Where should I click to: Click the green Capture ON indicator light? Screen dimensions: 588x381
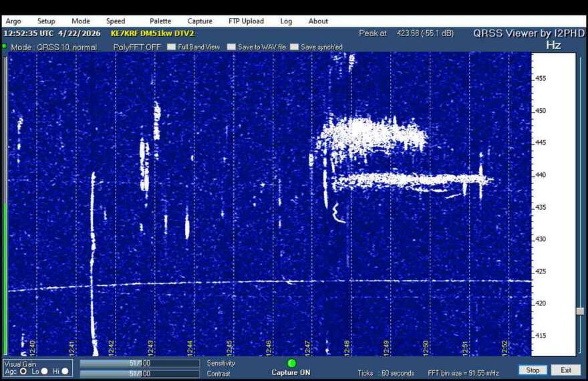[x=291, y=363]
